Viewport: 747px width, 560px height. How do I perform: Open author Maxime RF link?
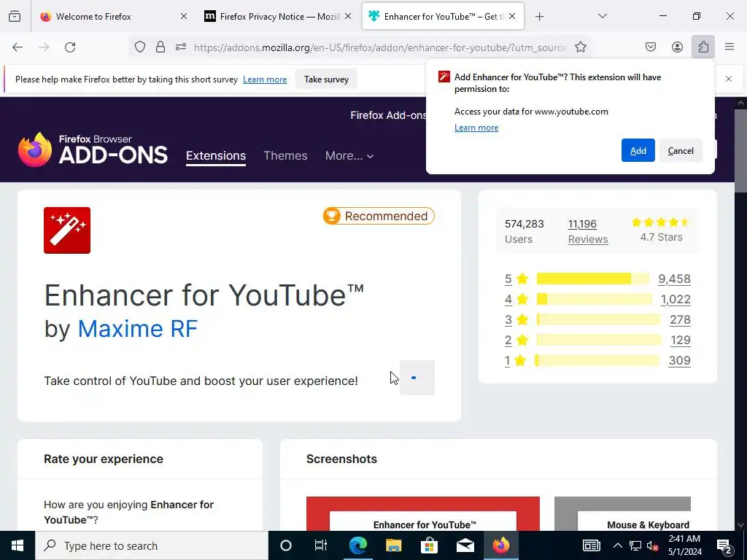(138, 329)
